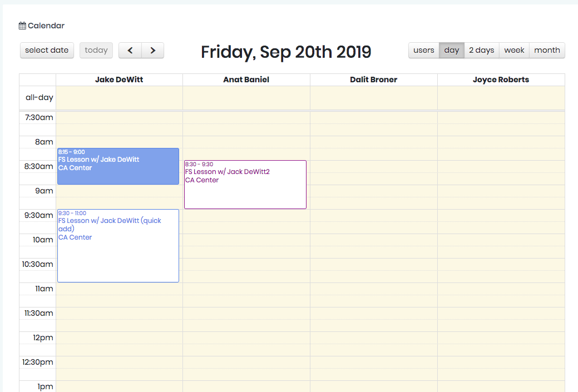Open the 9:30 quick add lesson event
Image resolution: width=578 pixels, height=392 pixels.
point(118,246)
